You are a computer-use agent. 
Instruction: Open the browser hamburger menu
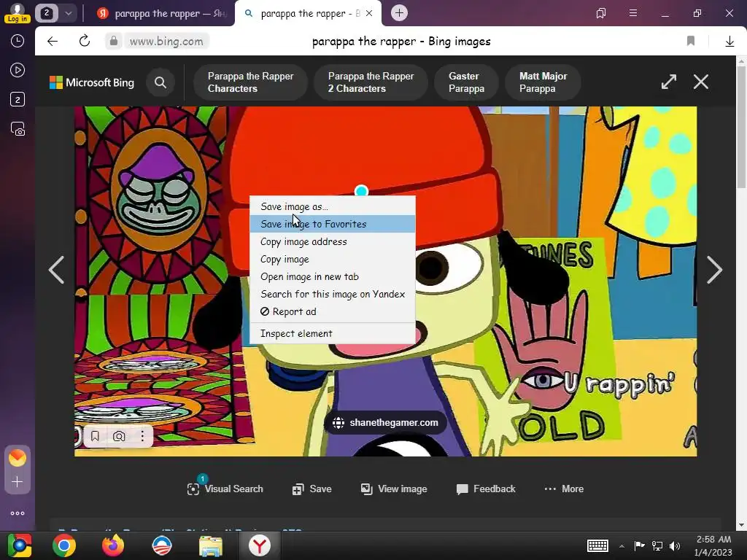coord(632,13)
